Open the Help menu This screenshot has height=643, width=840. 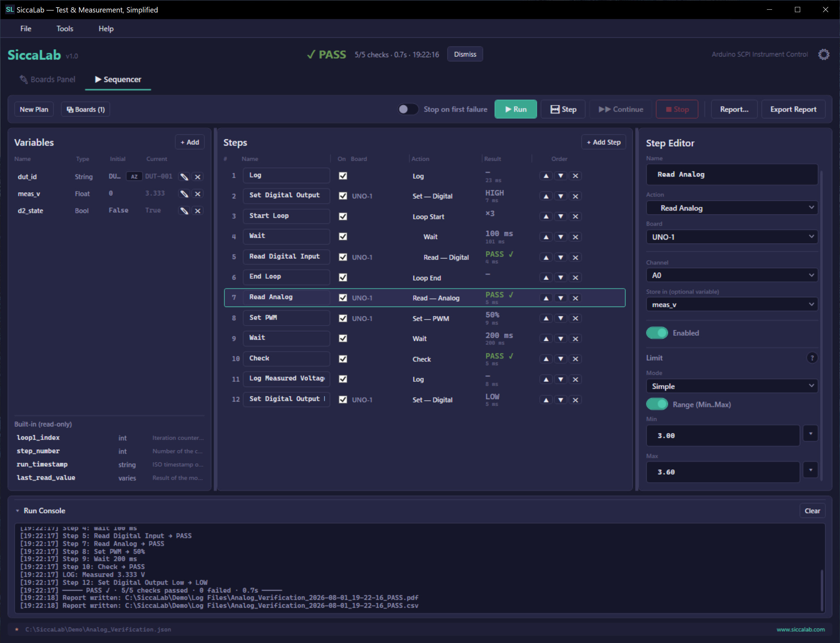(106, 29)
